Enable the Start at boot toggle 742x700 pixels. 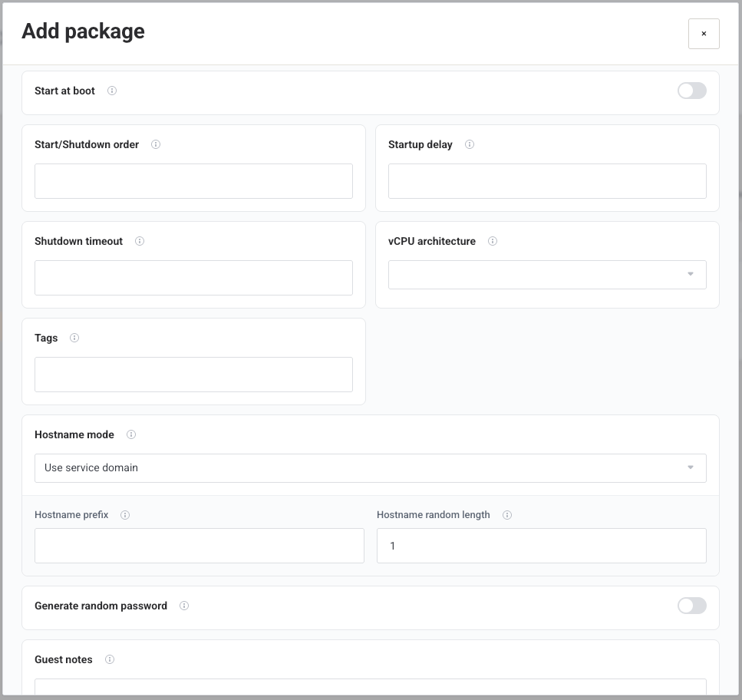692,91
